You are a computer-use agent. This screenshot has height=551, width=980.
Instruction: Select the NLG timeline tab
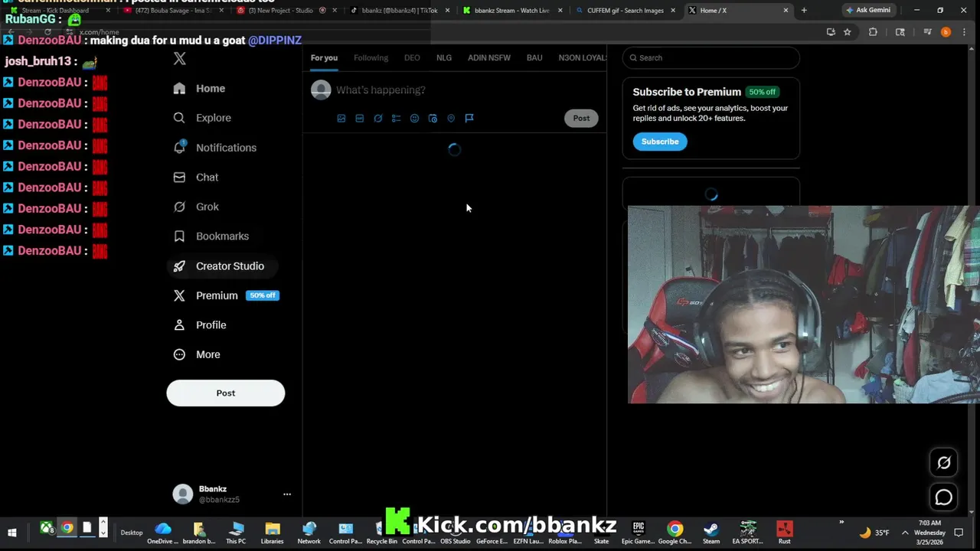444,57
